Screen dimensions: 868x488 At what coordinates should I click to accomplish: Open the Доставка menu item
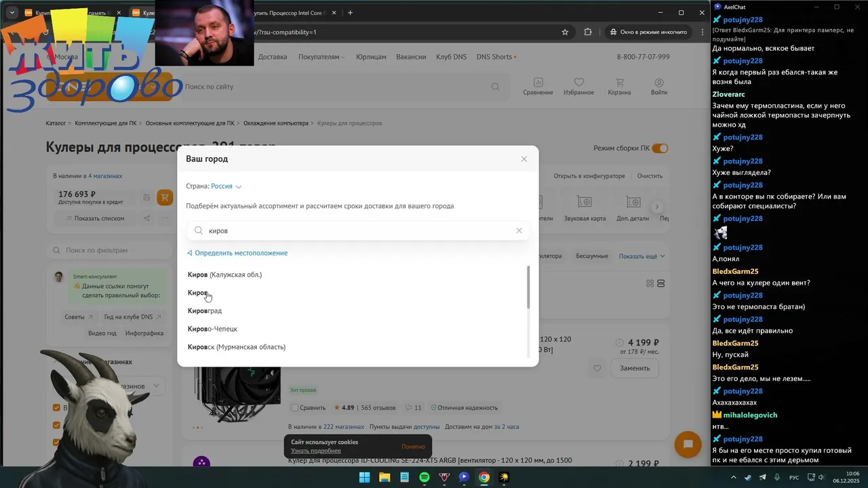273,57
